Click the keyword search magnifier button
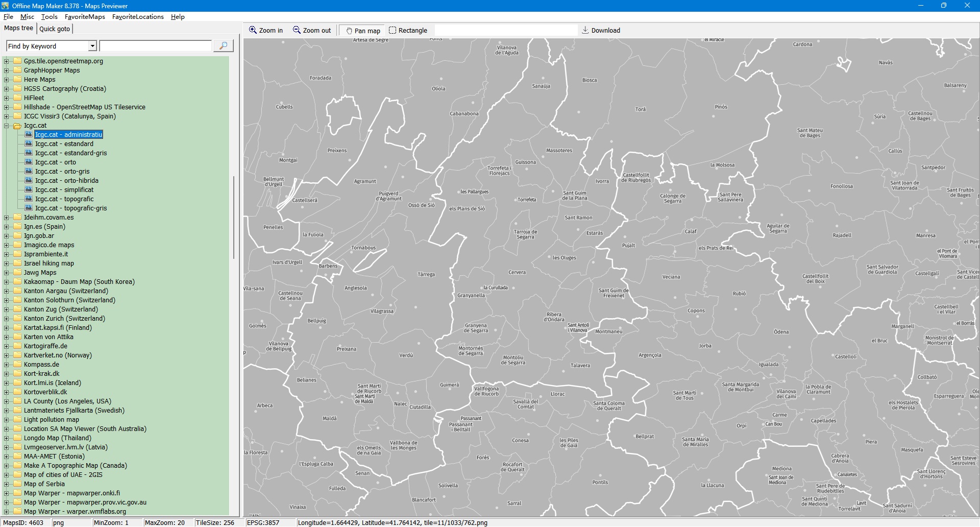Viewport: 980px width, 527px height. [x=223, y=46]
